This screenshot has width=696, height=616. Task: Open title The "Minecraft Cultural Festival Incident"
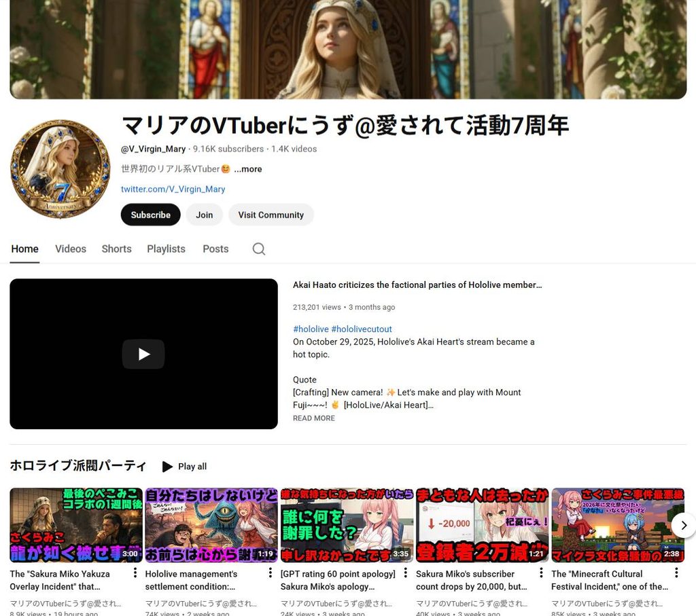[x=610, y=580]
